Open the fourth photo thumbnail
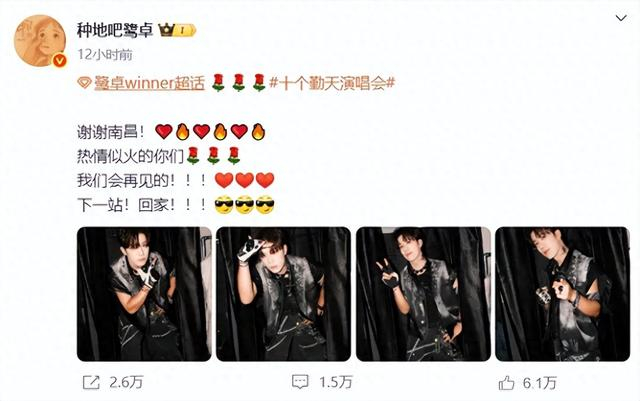 click(x=562, y=294)
